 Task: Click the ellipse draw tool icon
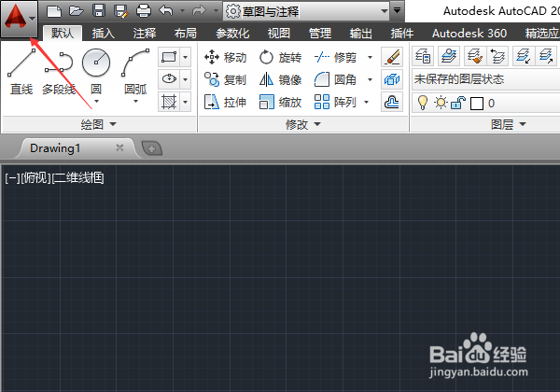tap(169, 79)
